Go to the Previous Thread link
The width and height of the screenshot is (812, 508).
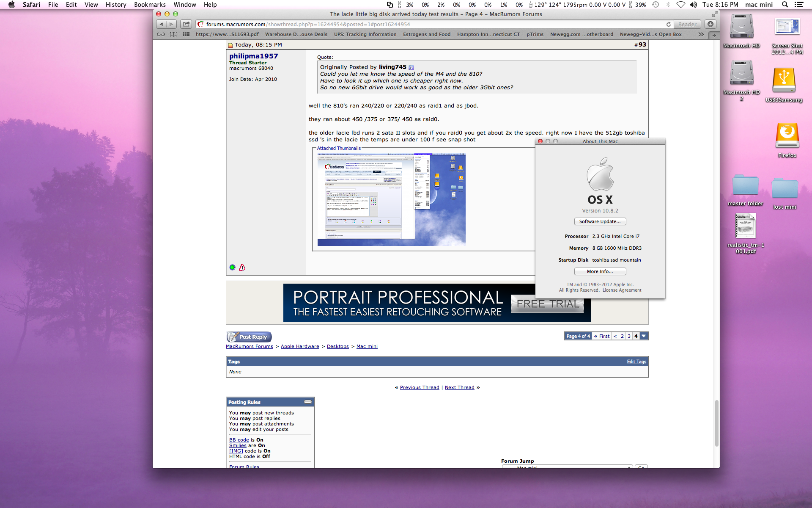click(x=420, y=387)
